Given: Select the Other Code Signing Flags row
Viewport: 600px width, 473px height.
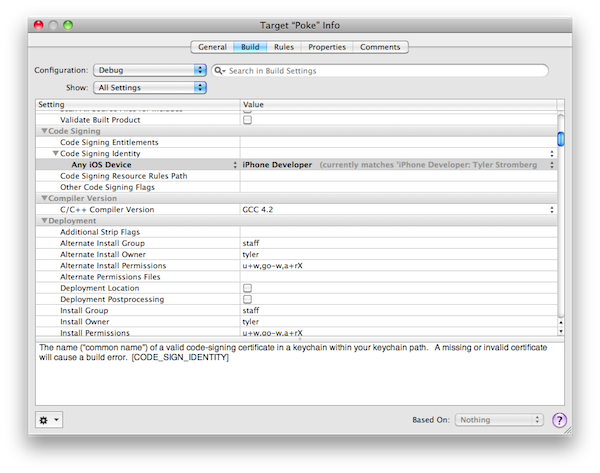Looking at the screenshot, I should 297,187.
